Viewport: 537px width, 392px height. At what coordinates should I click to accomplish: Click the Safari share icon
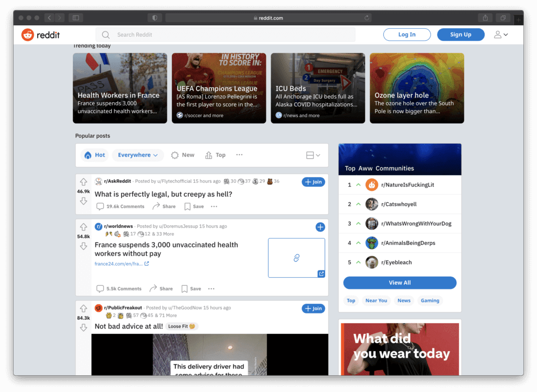coord(485,18)
